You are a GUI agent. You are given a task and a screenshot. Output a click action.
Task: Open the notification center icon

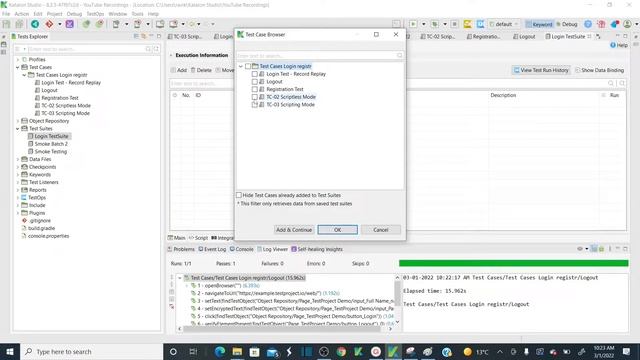627,351
